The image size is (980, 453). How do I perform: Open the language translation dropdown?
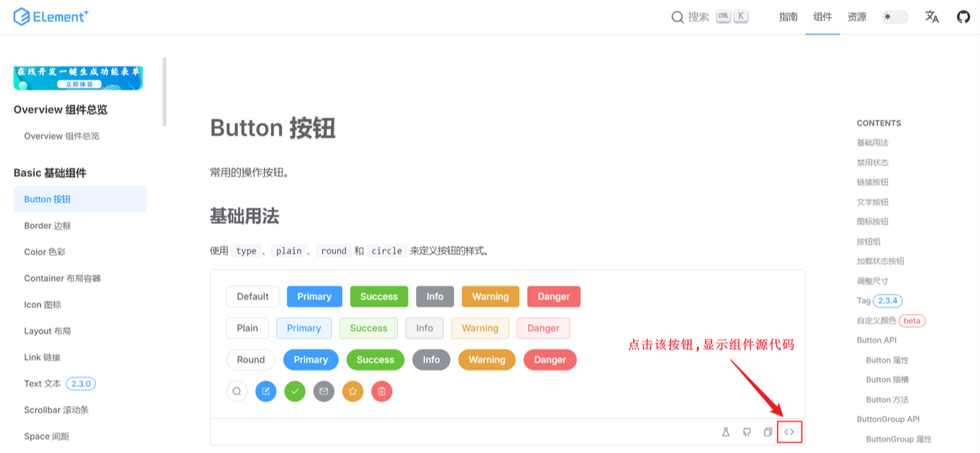(x=932, y=17)
